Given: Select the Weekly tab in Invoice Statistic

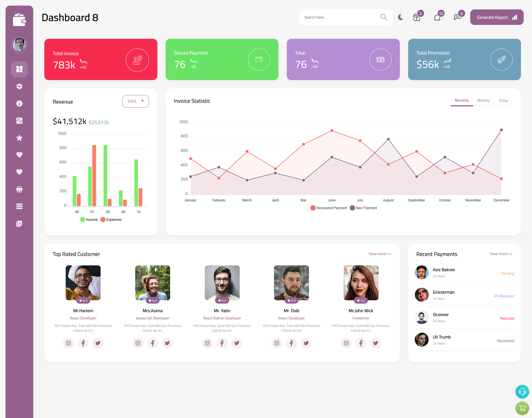Looking at the screenshot, I should point(483,100).
